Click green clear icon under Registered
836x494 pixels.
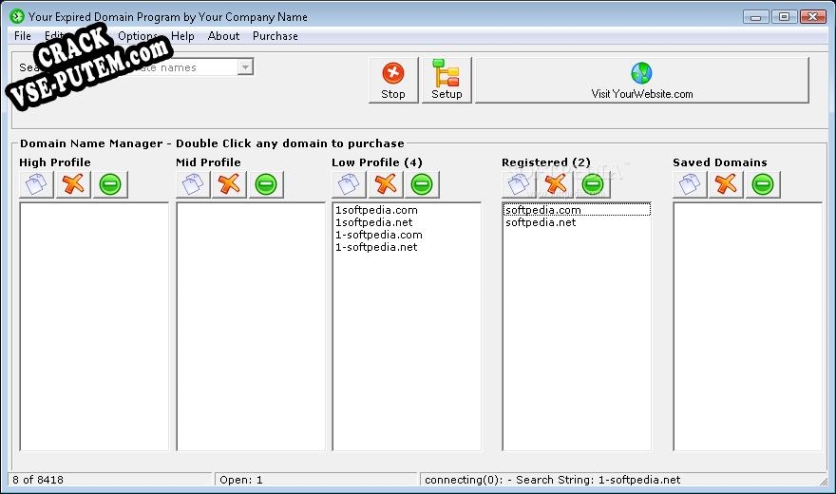(x=592, y=184)
